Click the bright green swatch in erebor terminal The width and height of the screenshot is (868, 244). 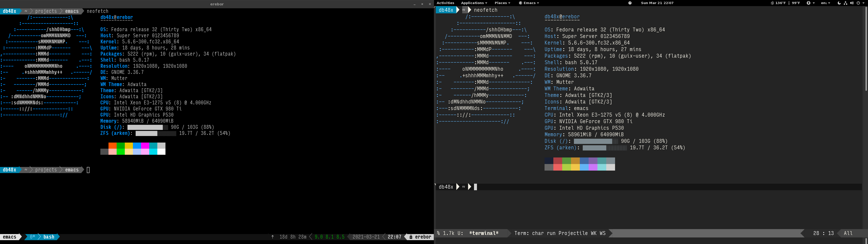coord(121,152)
